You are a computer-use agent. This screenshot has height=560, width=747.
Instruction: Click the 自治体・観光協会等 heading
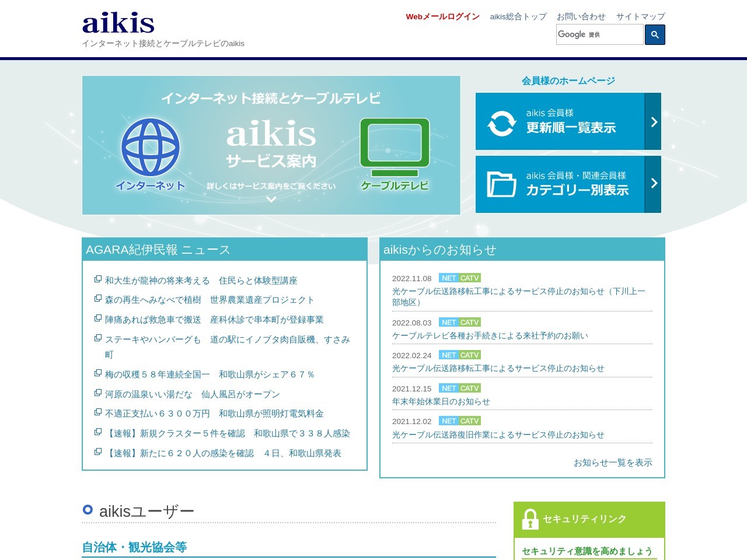134,547
